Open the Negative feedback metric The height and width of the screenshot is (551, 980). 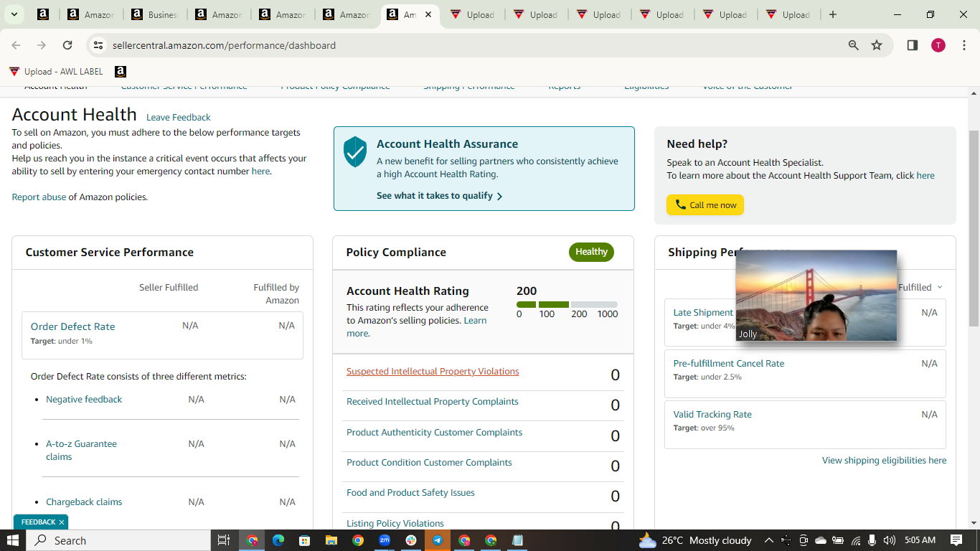tap(84, 400)
